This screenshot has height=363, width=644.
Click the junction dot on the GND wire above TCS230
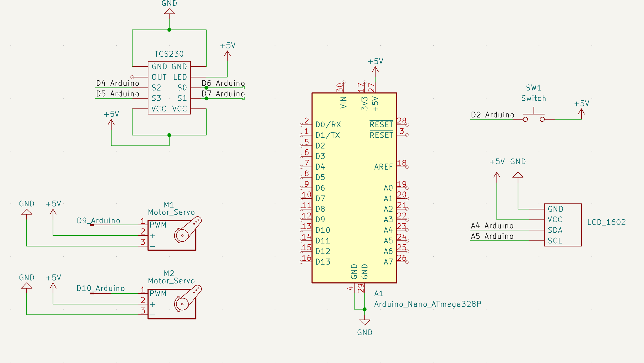(169, 29)
